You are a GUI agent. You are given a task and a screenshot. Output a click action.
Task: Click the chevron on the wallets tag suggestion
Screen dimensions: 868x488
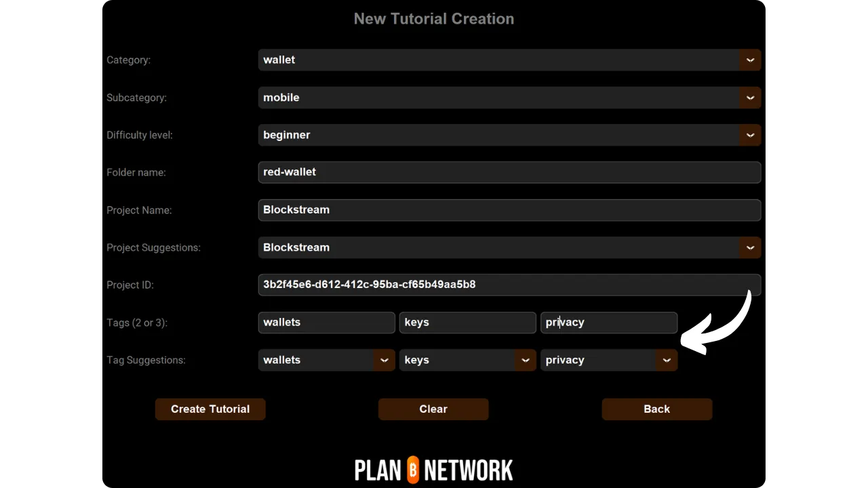pyautogui.click(x=384, y=360)
